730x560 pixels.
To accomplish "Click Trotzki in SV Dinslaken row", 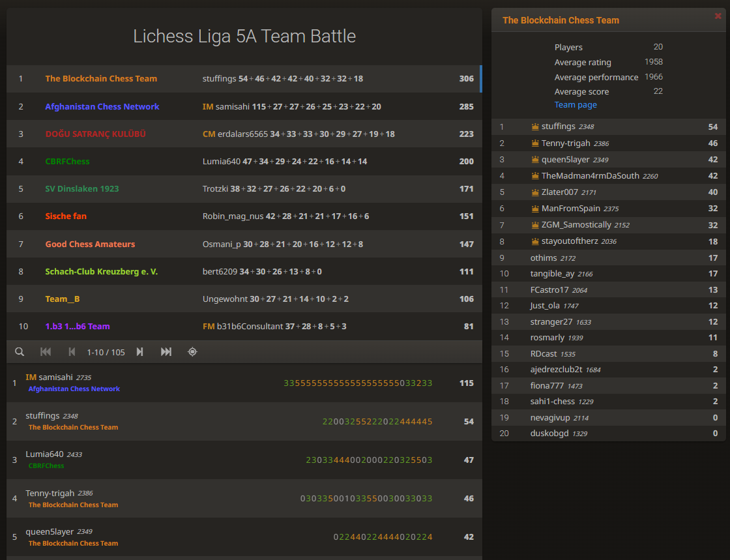I will tap(215, 189).
